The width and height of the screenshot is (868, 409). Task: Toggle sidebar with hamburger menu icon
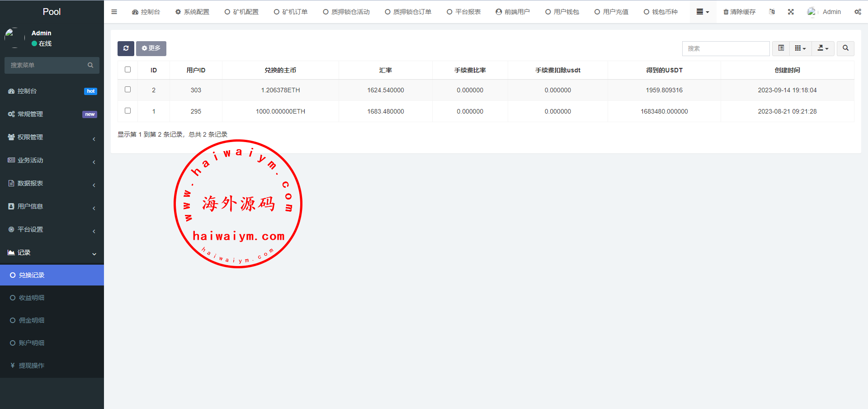coord(114,12)
